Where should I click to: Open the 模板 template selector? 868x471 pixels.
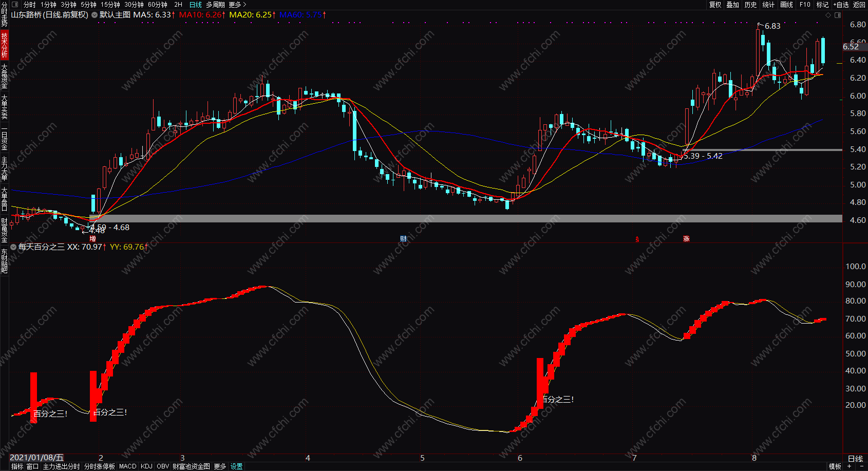tap(835, 466)
